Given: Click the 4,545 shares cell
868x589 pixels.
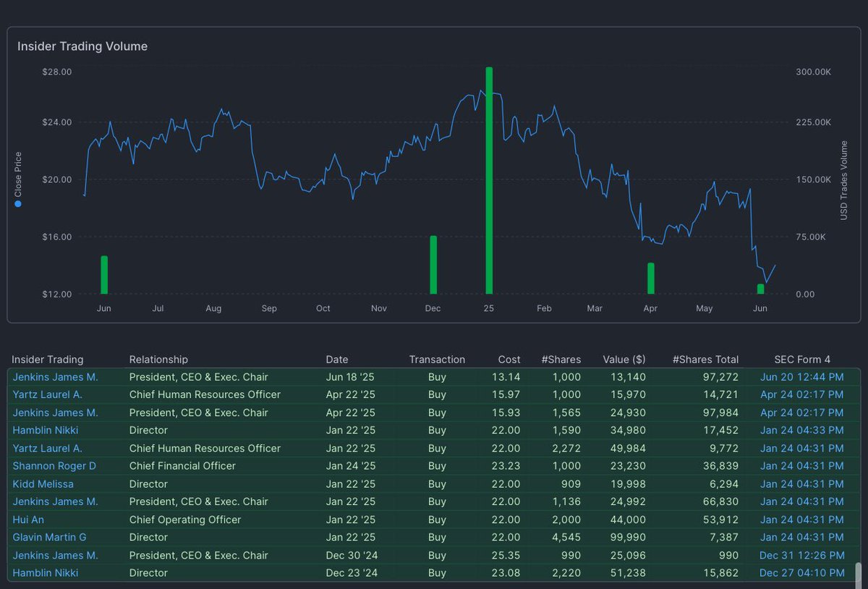Looking at the screenshot, I should point(567,537).
